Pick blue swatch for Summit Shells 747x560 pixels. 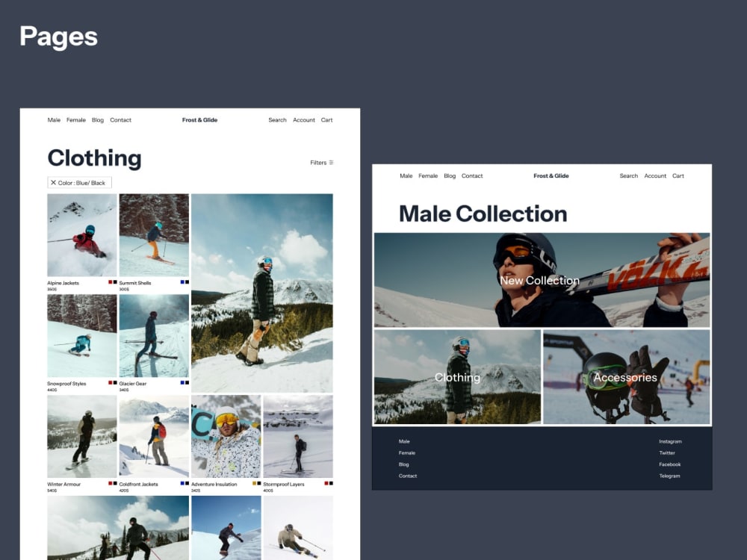pos(182,282)
